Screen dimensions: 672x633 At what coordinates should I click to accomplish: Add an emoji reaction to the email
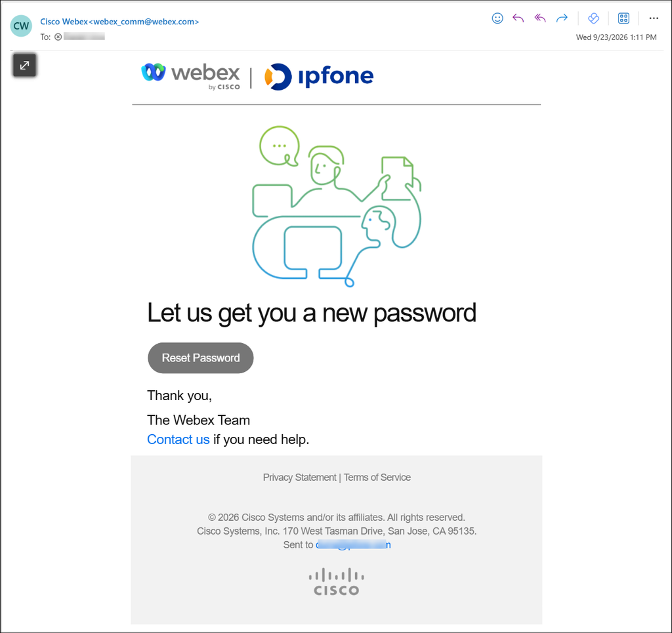click(497, 18)
